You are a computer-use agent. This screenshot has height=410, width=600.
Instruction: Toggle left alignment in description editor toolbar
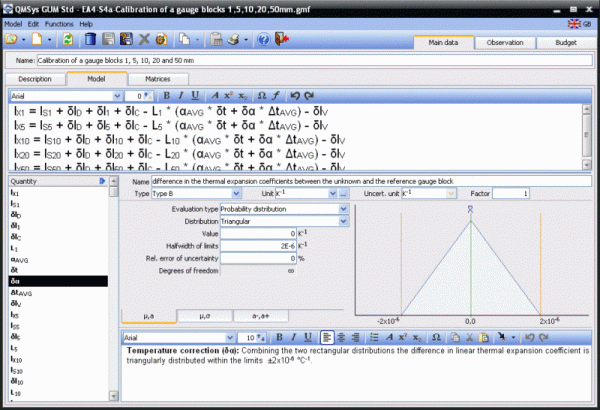pos(327,338)
